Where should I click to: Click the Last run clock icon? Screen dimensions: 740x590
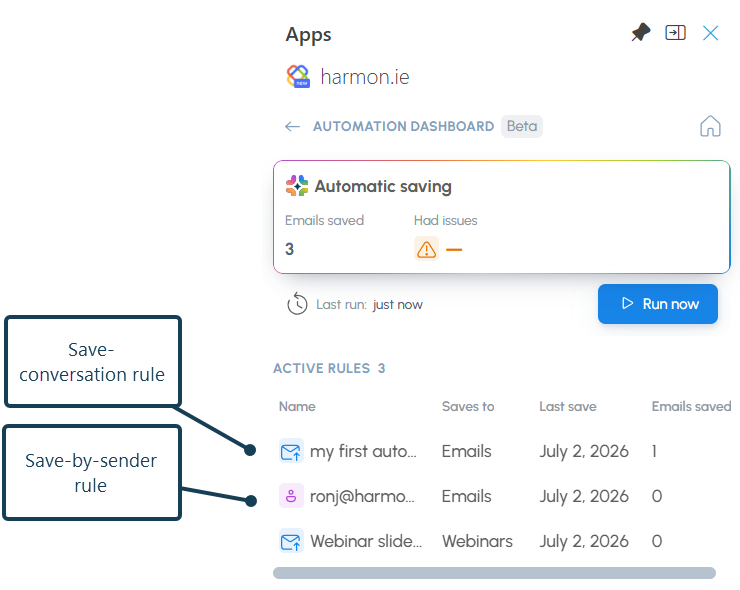pyautogui.click(x=297, y=304)
